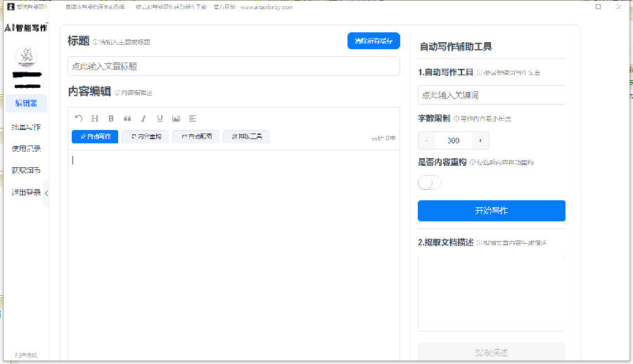633x364 pixels.
Task: Toggle underline formatting in editor toolbar
Action: [x=160, y=118]
